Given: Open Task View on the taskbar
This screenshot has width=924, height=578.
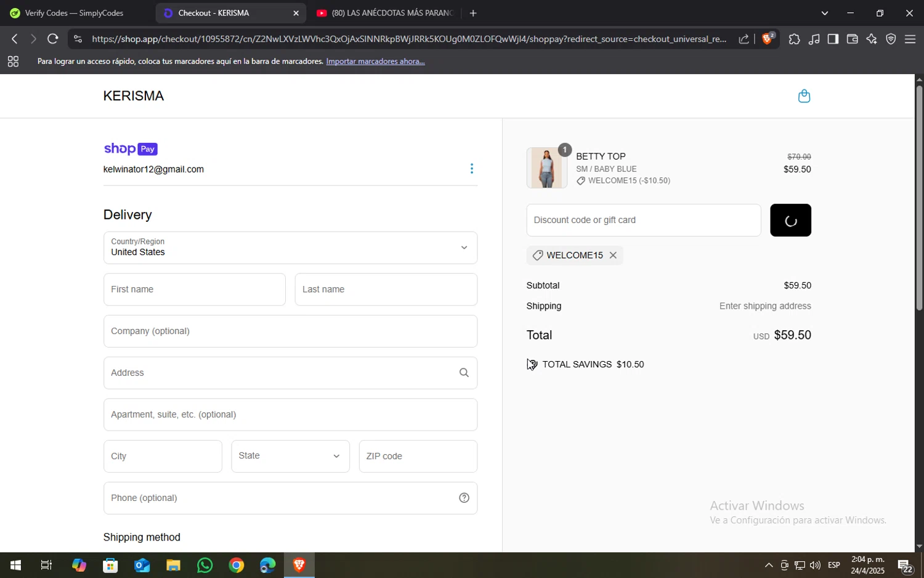Looking at the screenshot, I should pyautogui.click(x=46, y=565).
